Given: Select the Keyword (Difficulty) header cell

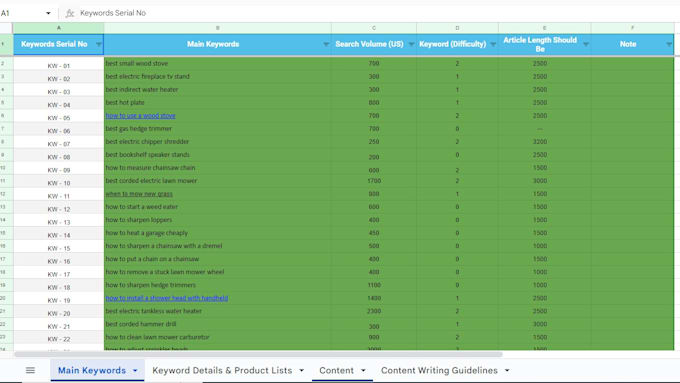Looking at the screenshot, I should (457, 44).
